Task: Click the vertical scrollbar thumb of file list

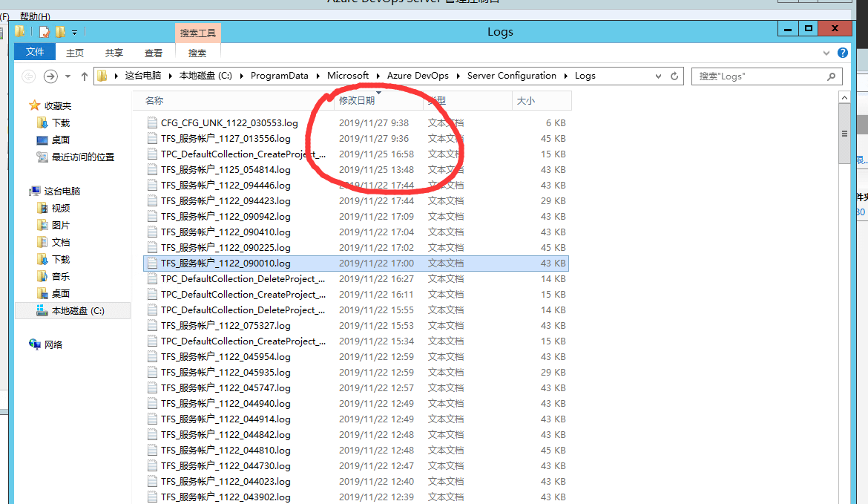Action: (844, 134)
